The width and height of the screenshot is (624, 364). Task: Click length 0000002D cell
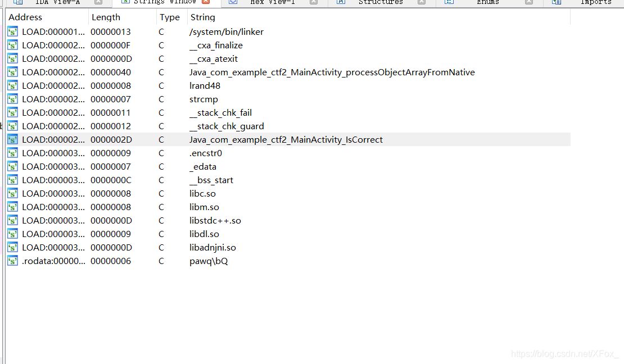(x=111, y=140)
